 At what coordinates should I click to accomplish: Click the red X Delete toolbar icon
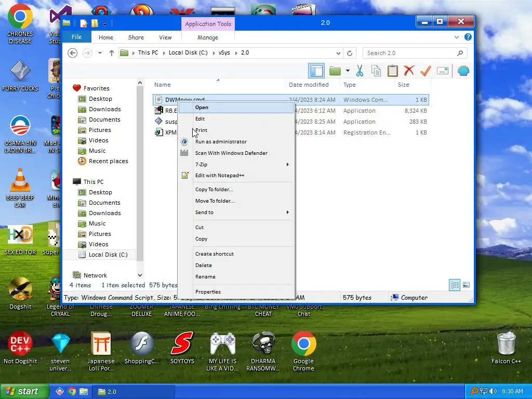tap(409, 71)
